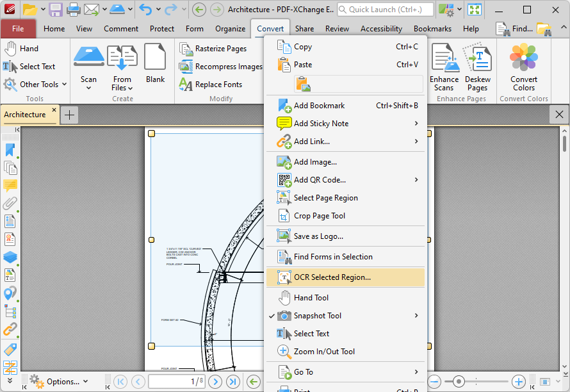Open the Destinations map-pin pane icon
This screenshot has width=570, height=392.
click(10, 293)
